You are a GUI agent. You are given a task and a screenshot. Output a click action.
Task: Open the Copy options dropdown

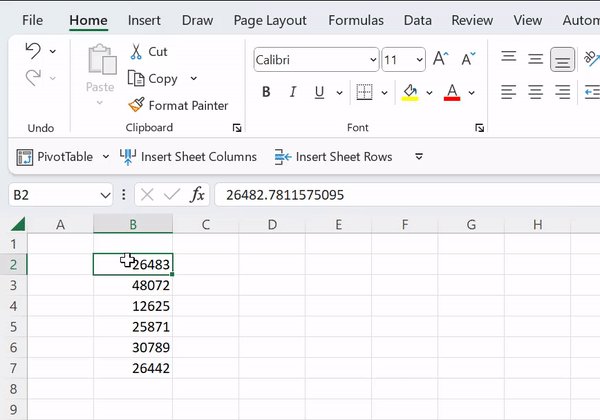(x=194, y=78)
